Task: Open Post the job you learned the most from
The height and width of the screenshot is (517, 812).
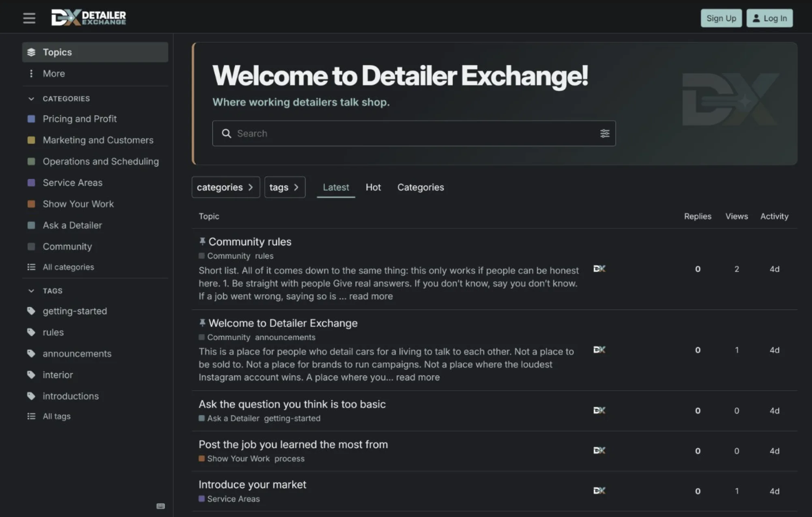Action: point(293,444)
